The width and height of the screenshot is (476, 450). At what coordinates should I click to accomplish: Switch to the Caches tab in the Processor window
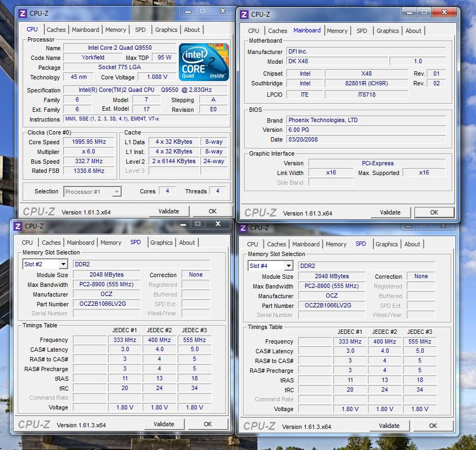[x=56, y=30]
